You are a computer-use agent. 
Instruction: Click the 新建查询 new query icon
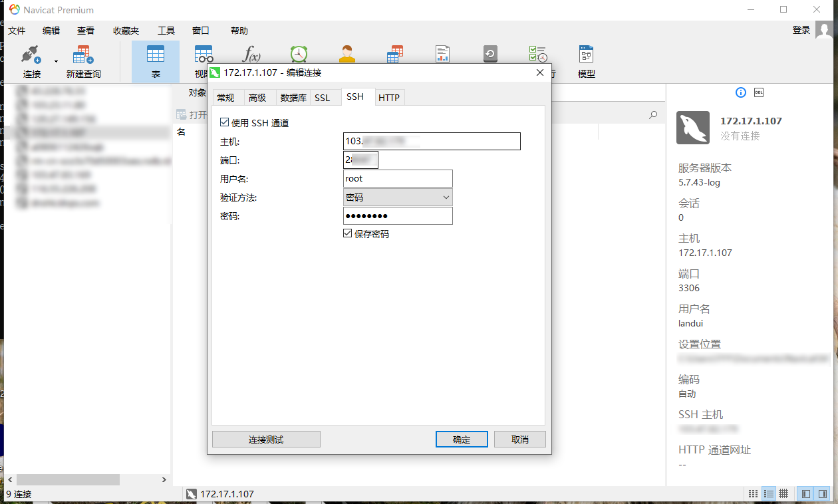tap(83, 55)
